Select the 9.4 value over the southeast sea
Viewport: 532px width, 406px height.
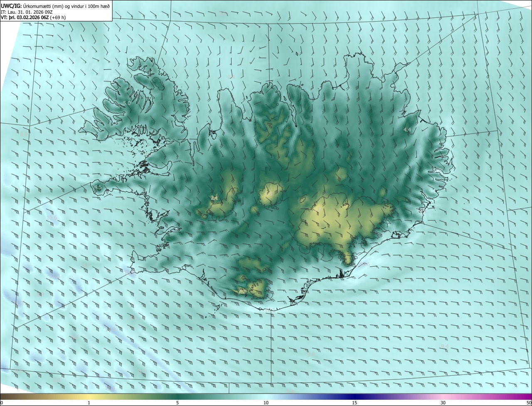pyautogui.click(x=445, y=346)
